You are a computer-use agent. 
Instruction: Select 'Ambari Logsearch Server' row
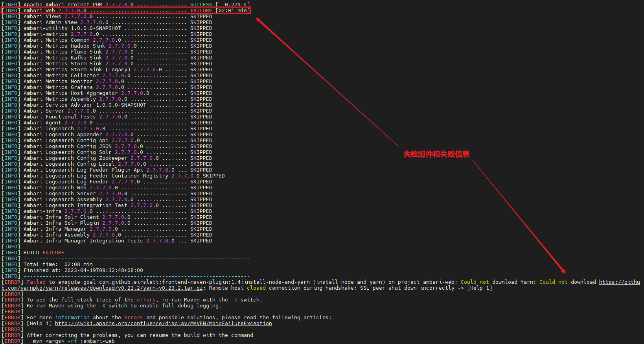pos(107,194)
